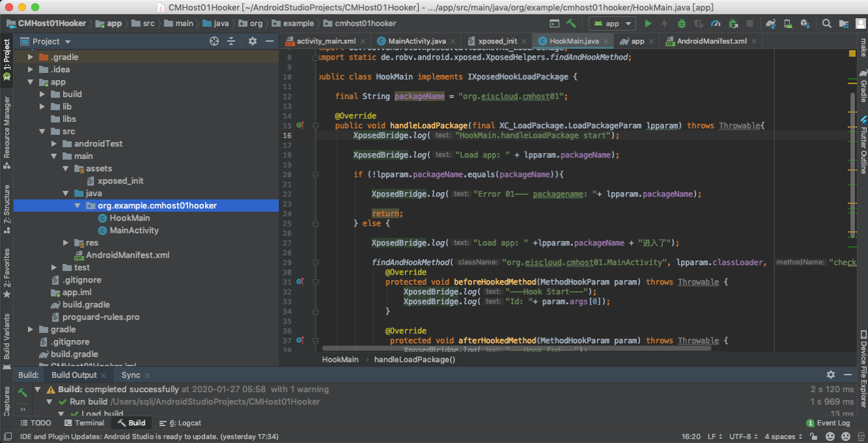The height and width of the screenshot is (443, 868).
Task: Open the Event Log button
Action: click(x=828, y=423)
